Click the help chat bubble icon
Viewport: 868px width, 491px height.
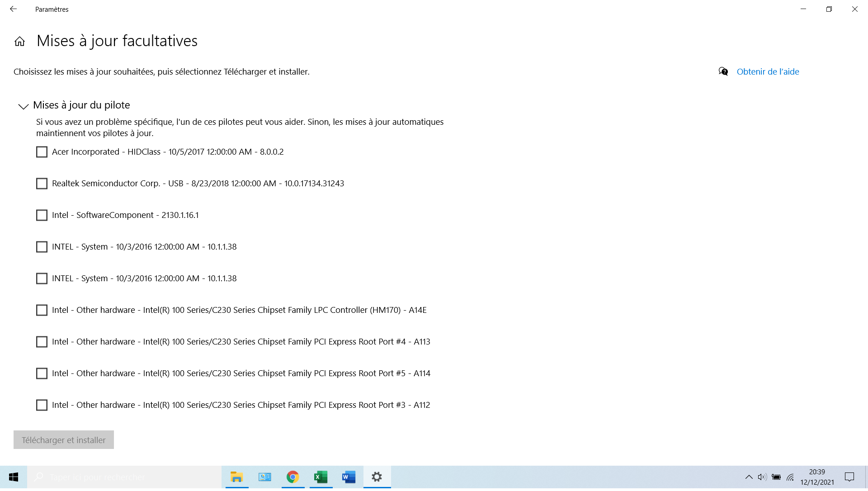723,71
